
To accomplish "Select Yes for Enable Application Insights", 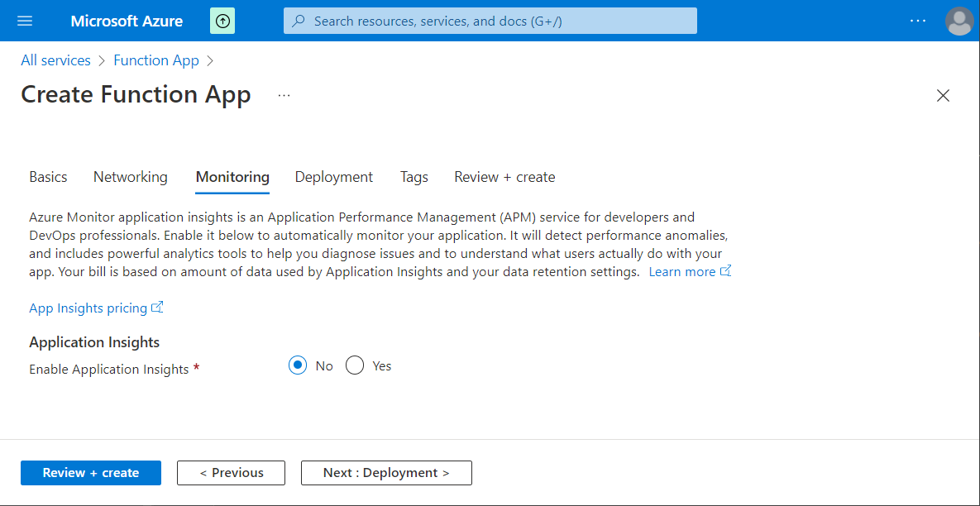I will [x=355, y=365].
